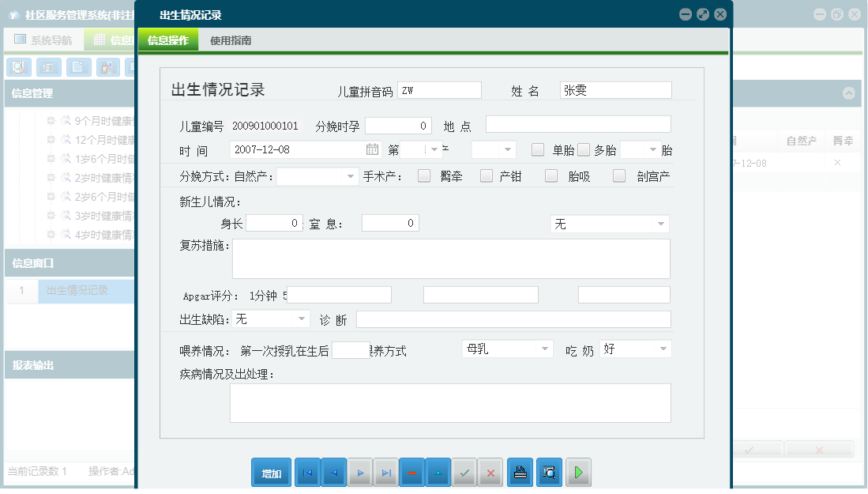Expand the 3岁时健康情 tree node
868x494 pixels.
click(51, 216)
